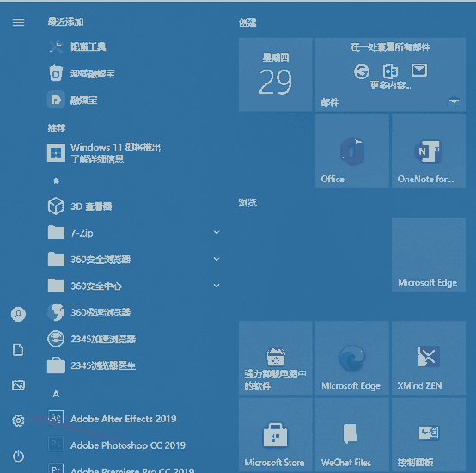Open the Office tile

[352, 151]
